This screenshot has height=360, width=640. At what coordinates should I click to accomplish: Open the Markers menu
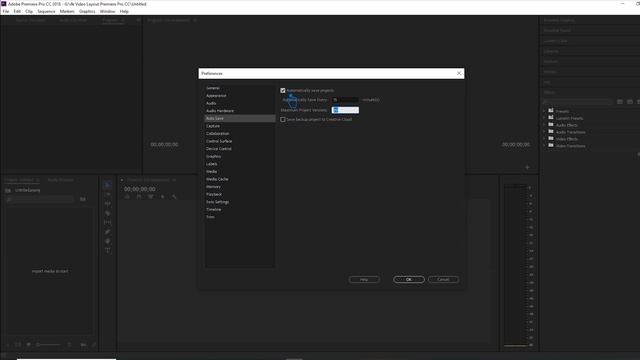tap(67, 11)
